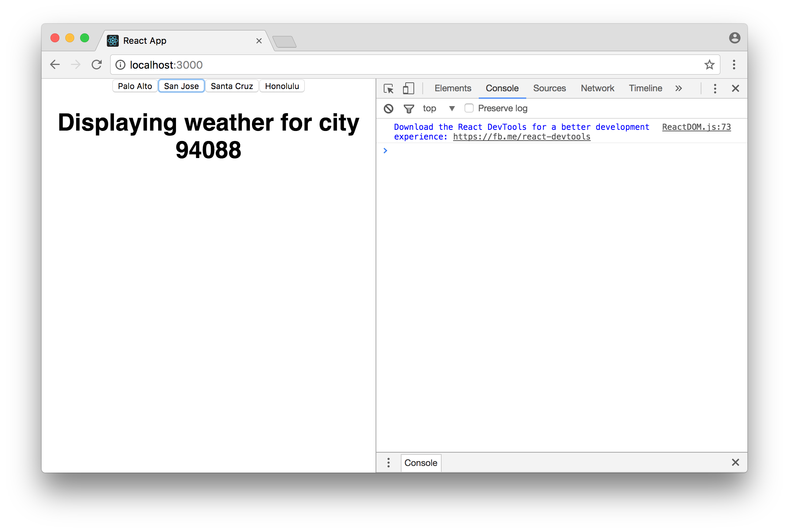Close the bottom Console drawer
Viewport: 789px width, 532px height.
(x=735, y=462)
